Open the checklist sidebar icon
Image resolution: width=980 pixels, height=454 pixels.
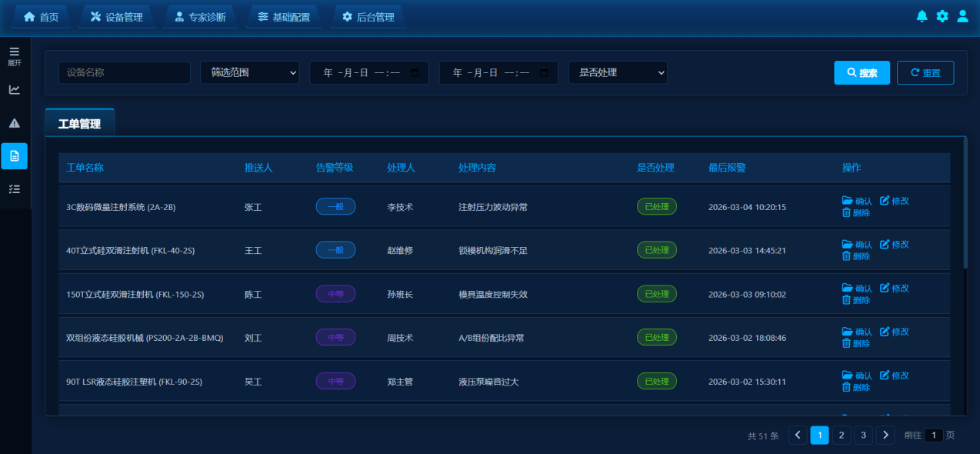[x=15, y=189]
